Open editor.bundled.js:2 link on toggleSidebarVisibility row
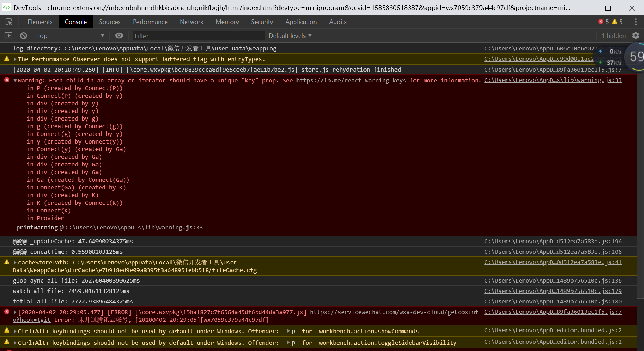 pos(553,342)
